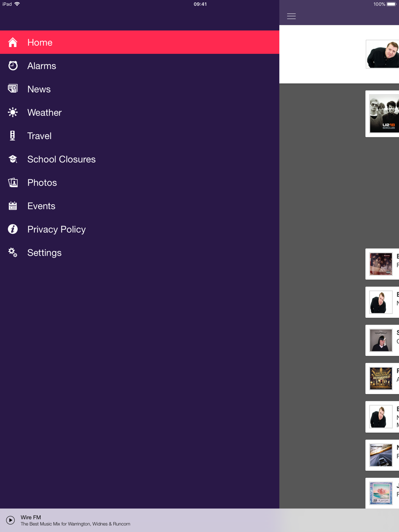The width and height of the screenshot is (399, 532).
Task: Open the Alarms menu label
Action: (41, 66)
